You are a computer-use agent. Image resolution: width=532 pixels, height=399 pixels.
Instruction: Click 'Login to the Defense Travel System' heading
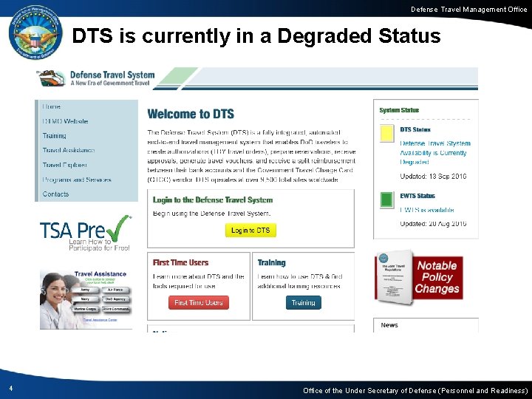click(213, 200)
